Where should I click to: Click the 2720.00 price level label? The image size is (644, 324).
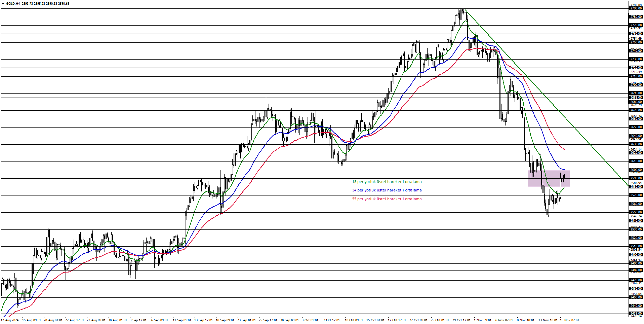pyautogui.click(x=636, y=68)
